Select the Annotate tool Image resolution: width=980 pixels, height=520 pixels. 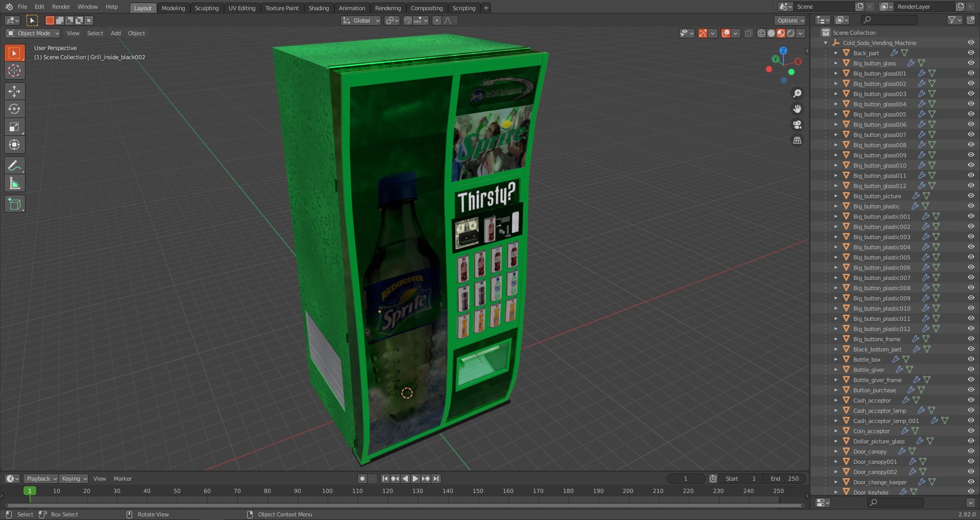click(x=14, y=166)
